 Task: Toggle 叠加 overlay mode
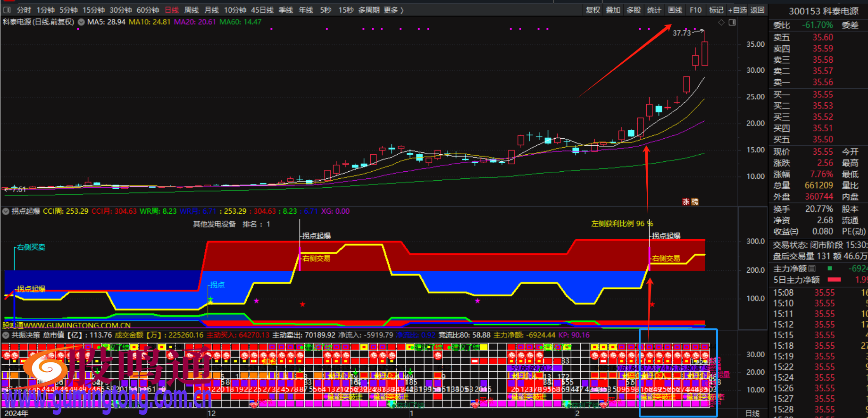tap(613, 10)
